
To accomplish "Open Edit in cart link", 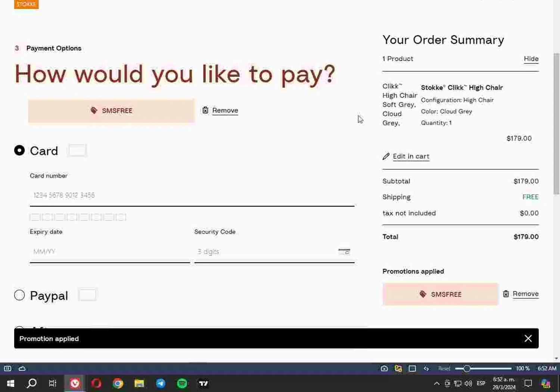I will click(411, 156).
